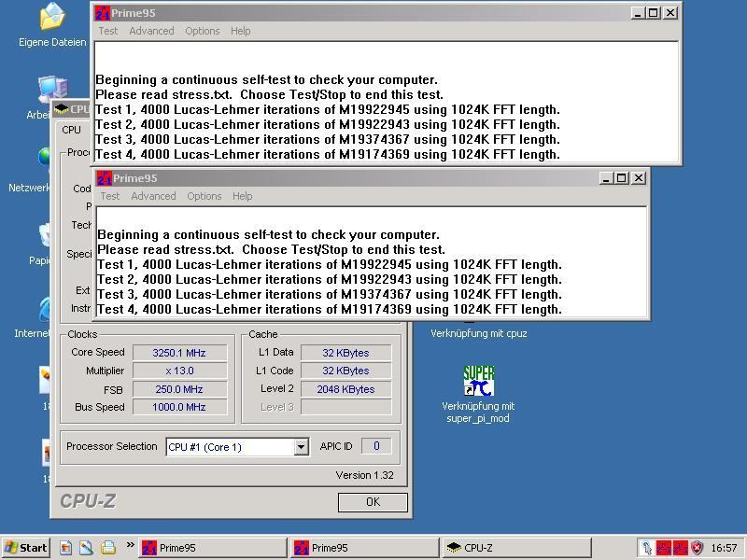This screenshot has width=747, height=560.
Task: Click Prime95 icon in upper window title bar
Action: click(103, 13)
